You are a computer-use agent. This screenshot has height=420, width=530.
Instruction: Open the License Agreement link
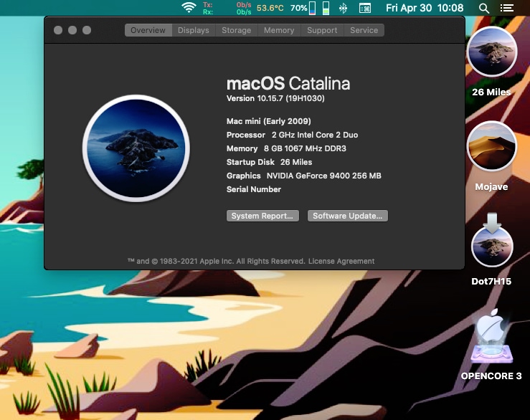(x=341, y=261)
